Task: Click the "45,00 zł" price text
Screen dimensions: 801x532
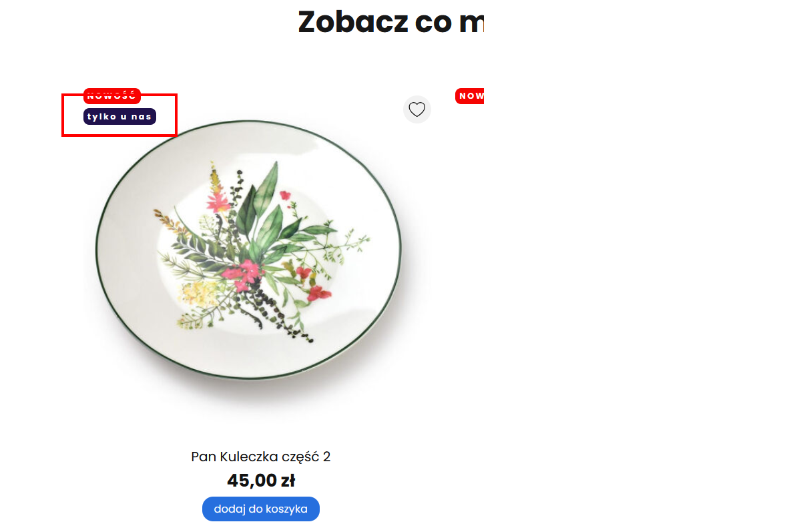Action: 260,481
